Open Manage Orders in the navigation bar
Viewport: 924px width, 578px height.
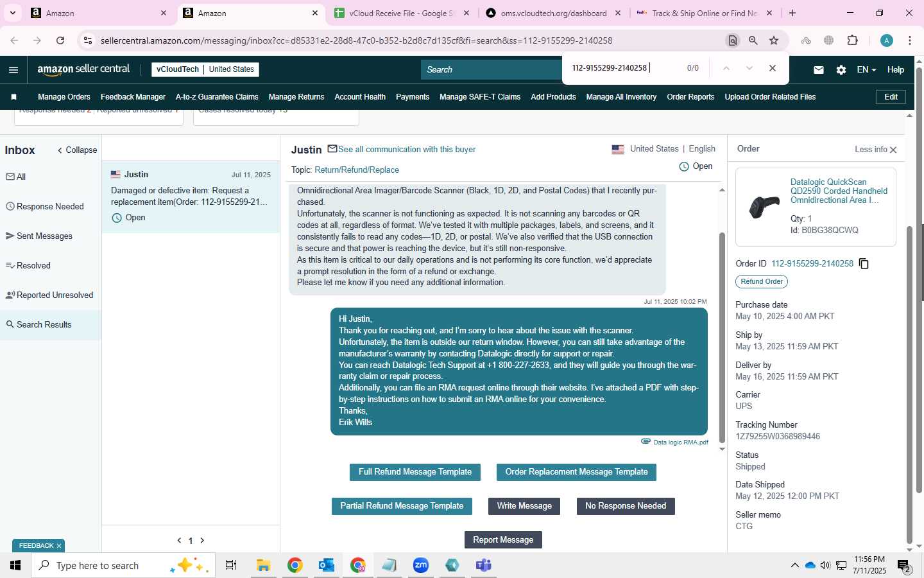tap(64, 97)
